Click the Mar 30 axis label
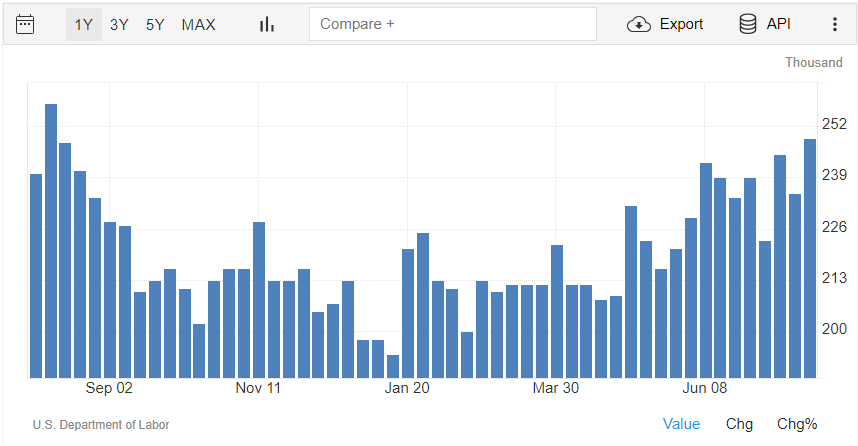 click(555, 388)
